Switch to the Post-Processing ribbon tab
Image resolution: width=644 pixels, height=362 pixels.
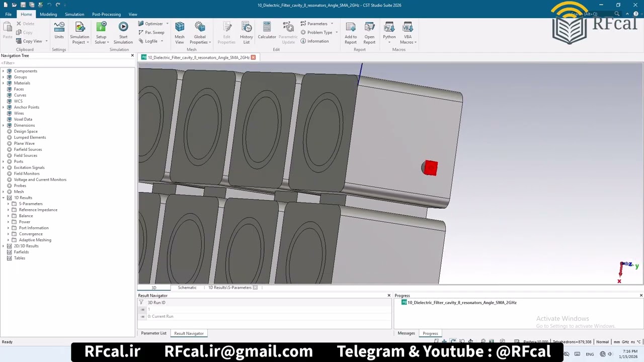pos(106,14)
